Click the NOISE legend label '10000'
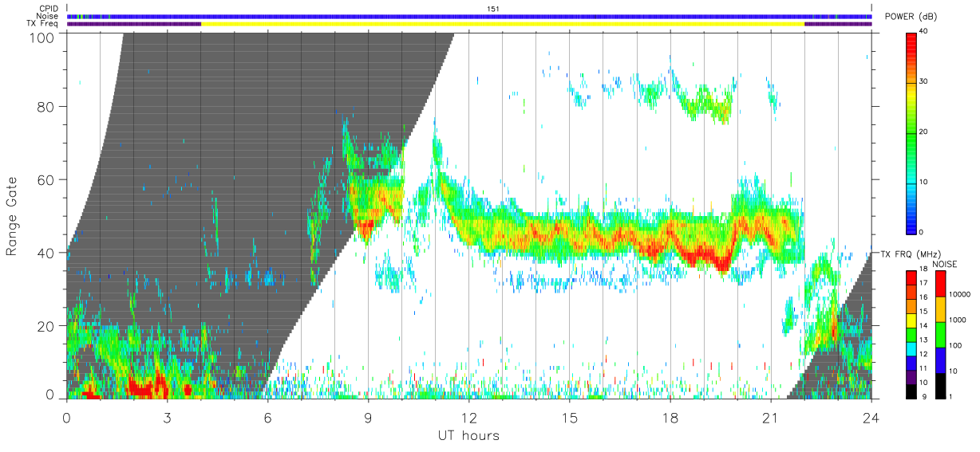Screen dimensions: 980x452 pyautogui.click(x=958, y=294)
